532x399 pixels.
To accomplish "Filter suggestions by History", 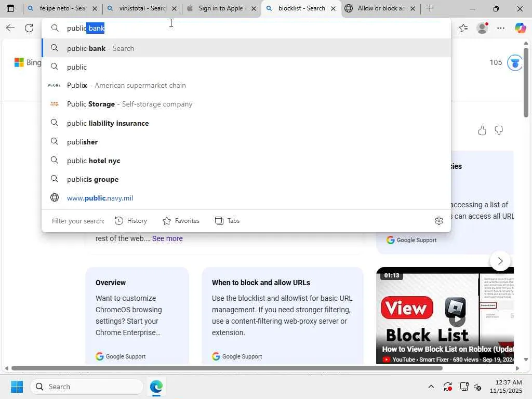I will (x=130, y=221).
